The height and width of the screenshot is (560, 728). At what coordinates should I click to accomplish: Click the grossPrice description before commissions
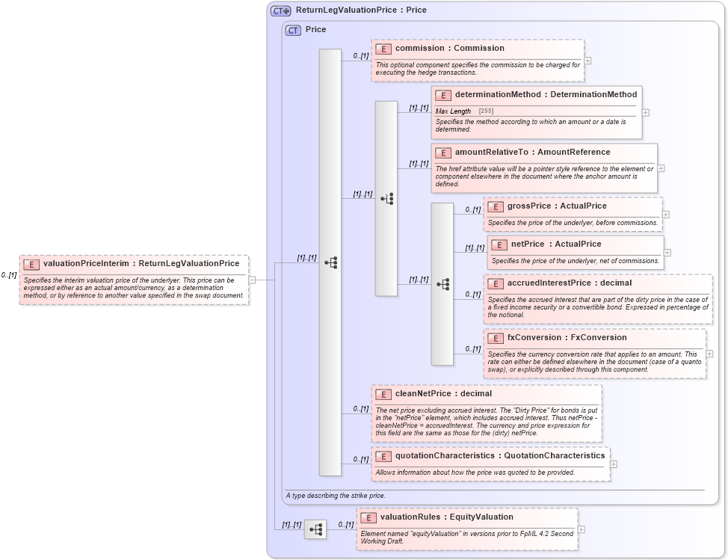point(573,223)
